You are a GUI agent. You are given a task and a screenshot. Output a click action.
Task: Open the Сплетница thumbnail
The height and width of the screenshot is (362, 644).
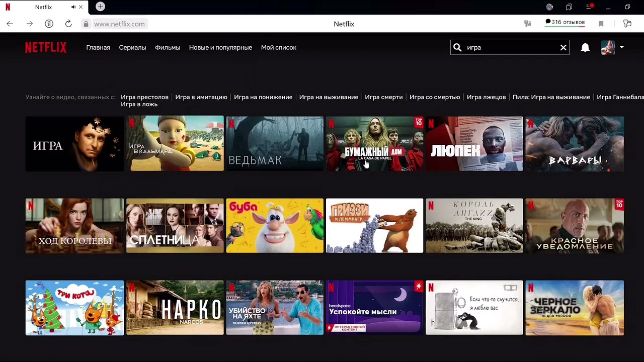tap(175, 226)
